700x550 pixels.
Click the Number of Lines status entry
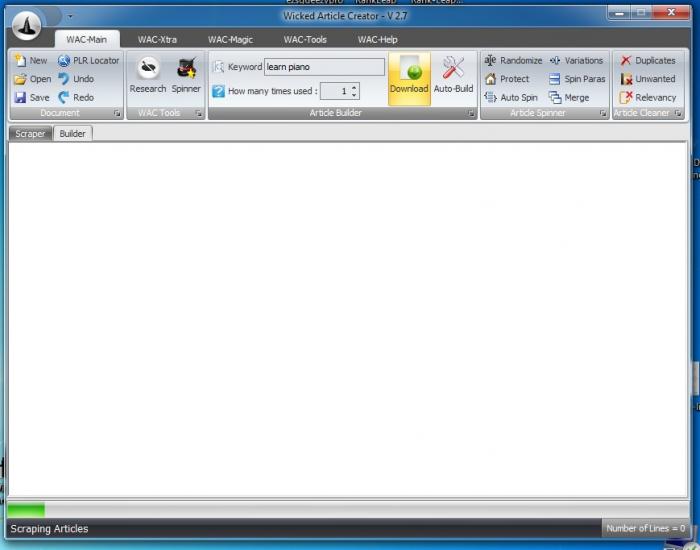[646, 528]
